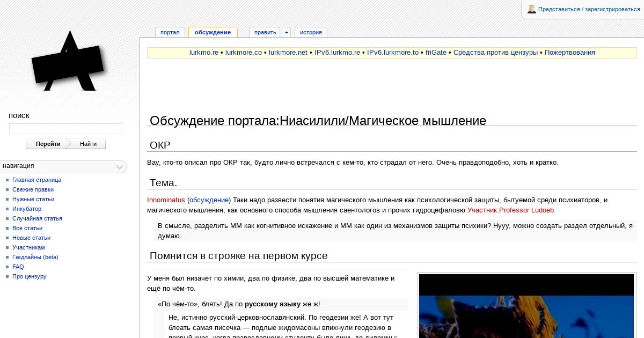Open Инкубатор in navigation
This screenshot has width=644, height=338.
pyautogui.click(x=27, y=209)
